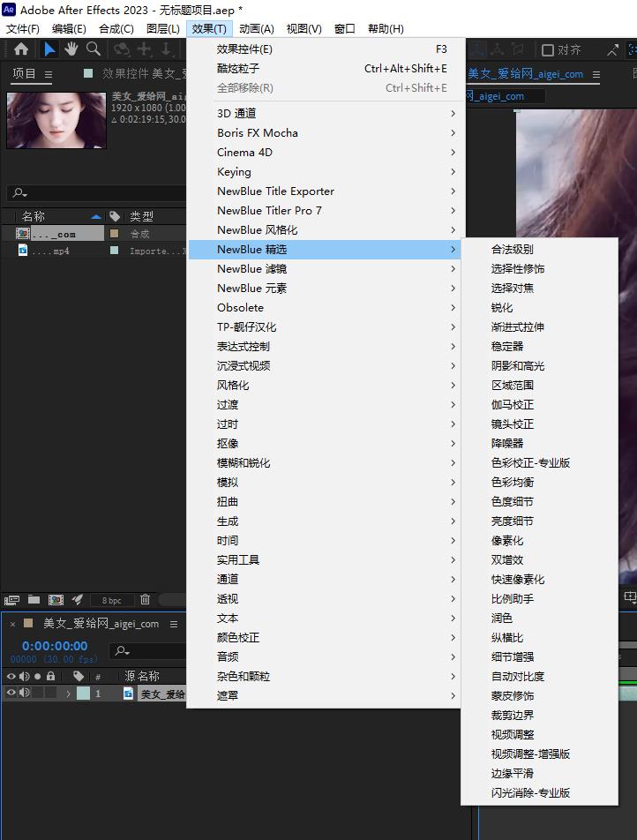The image size is (637, 840).
Task: Click the composition icon of ..._com item
Action: pyautogui.click(x=23, y=234)
